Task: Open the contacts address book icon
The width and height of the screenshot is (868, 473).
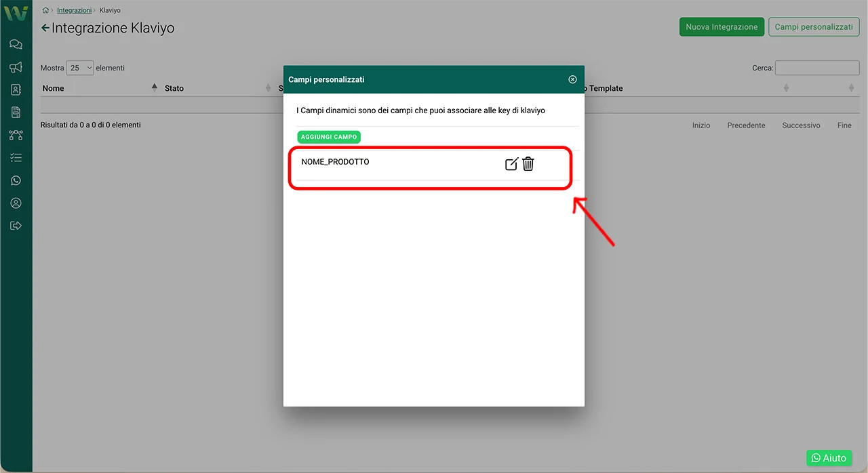Action: [x=16, y=89]
